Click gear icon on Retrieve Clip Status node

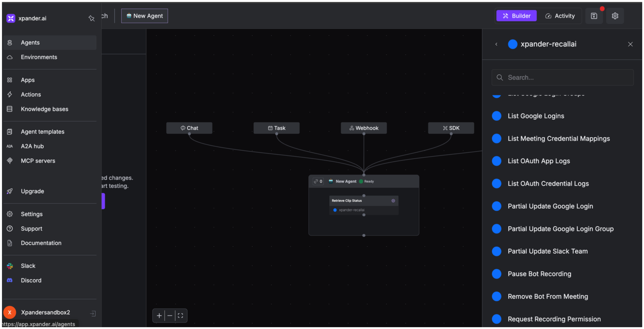coord(393,201)
